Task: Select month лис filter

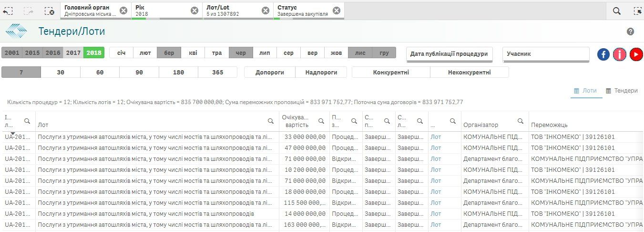Action: (360, 53)
